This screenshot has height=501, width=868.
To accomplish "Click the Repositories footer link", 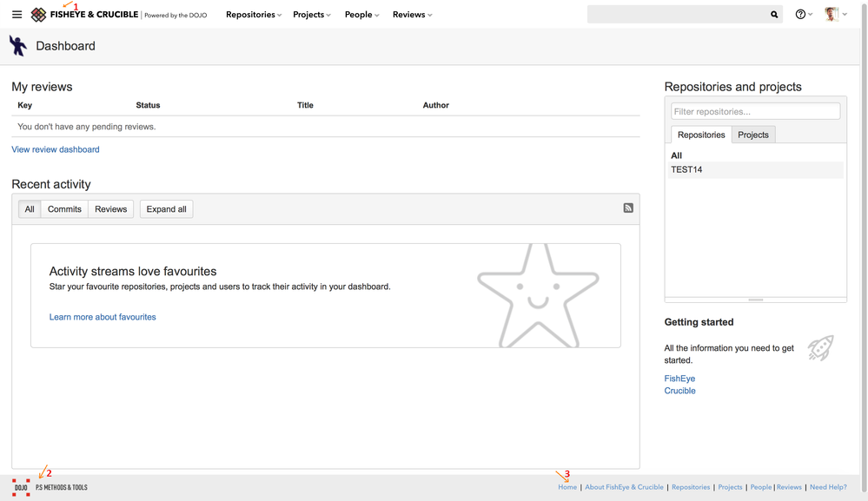I will coord(690,487).
